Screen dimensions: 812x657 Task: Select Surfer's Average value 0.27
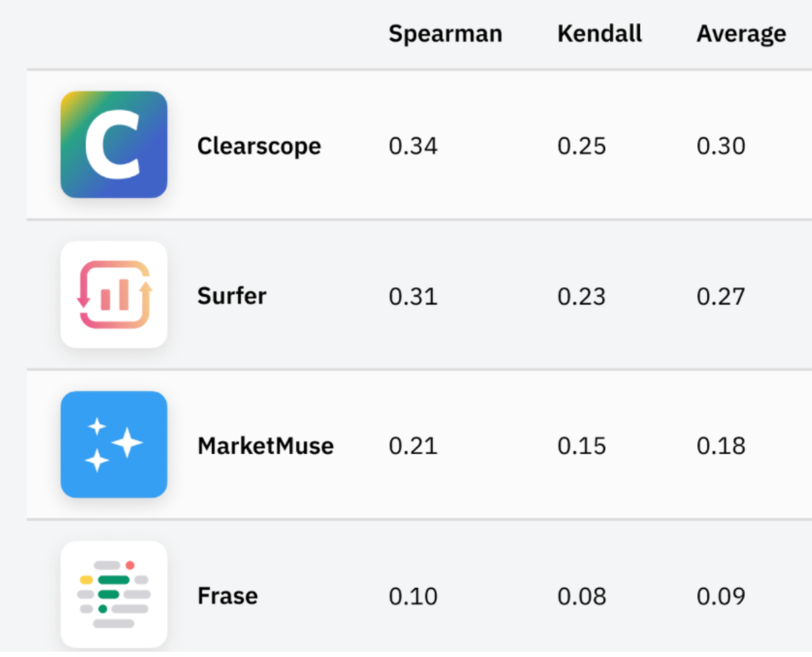tap(721, 296)
